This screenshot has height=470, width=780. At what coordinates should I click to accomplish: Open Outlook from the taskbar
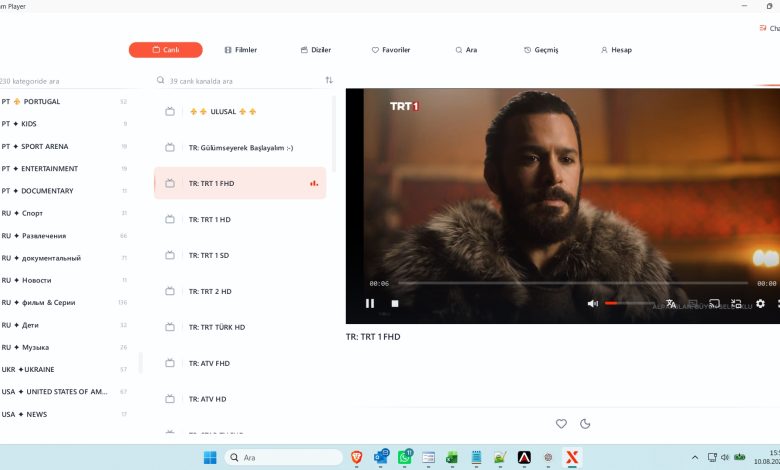click(x=381, y=457)
